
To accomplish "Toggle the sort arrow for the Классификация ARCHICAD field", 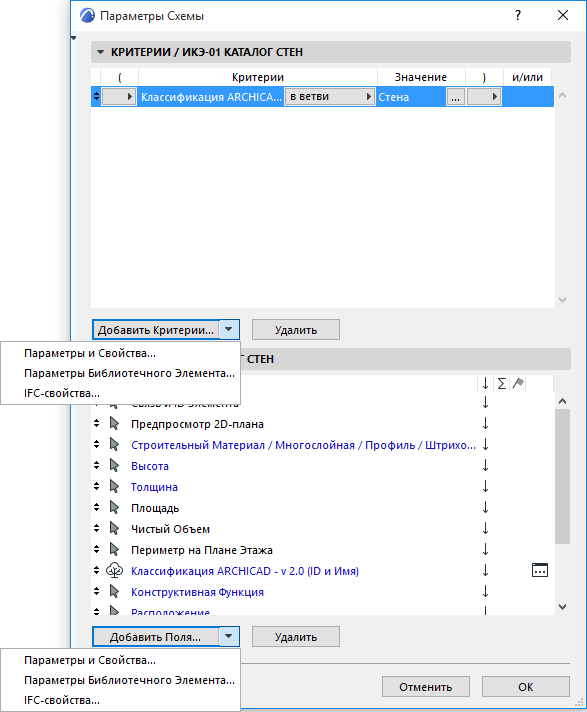I will coord(485,570).
